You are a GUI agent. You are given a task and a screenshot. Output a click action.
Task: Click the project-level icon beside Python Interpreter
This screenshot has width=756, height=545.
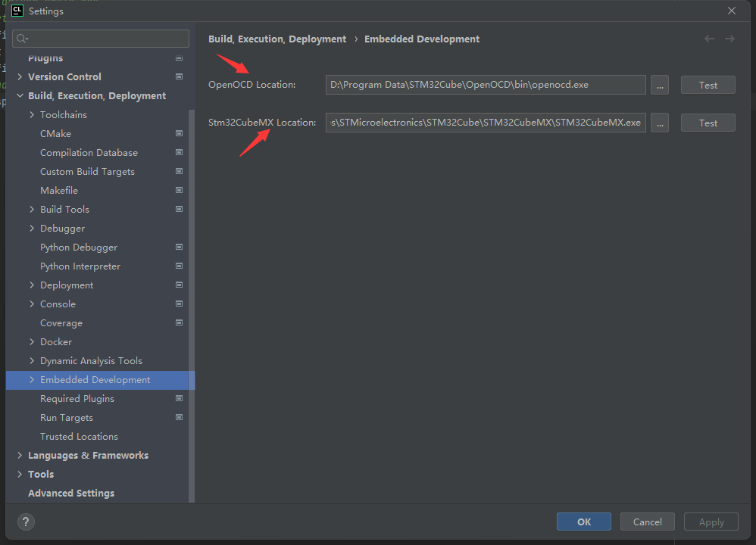(x=179, y=266)
